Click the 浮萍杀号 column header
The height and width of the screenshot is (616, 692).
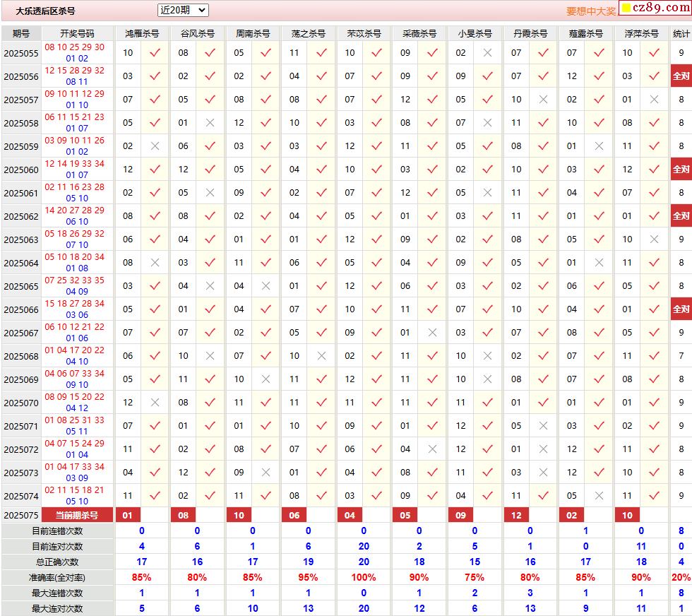(x=641, y=34)
